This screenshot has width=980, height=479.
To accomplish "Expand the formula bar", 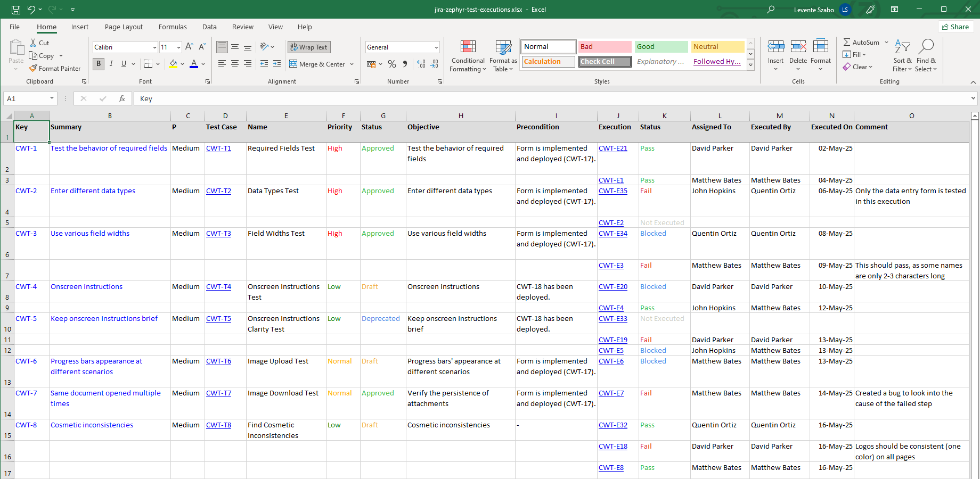I will 973,98.
